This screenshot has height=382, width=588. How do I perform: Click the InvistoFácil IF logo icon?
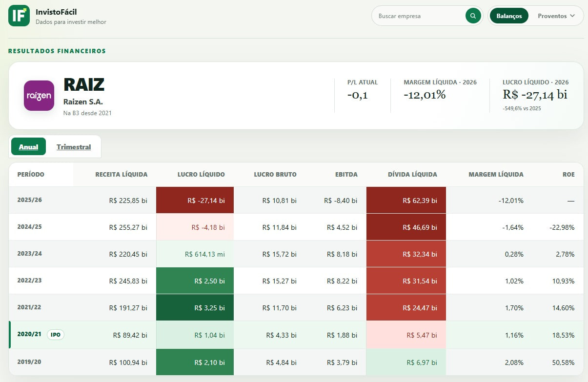[x=19, y=16]
